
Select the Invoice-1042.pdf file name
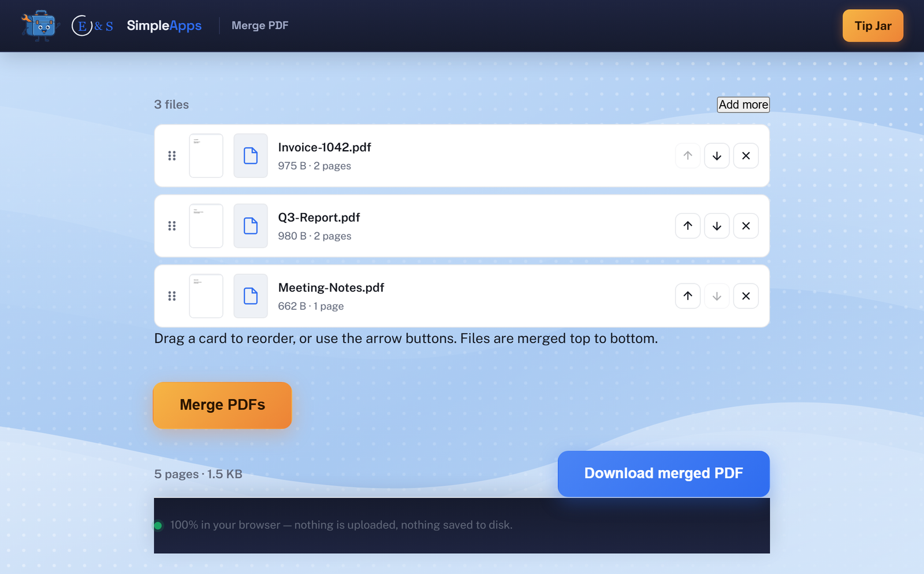pyautogui.click(x=325, y=147)
